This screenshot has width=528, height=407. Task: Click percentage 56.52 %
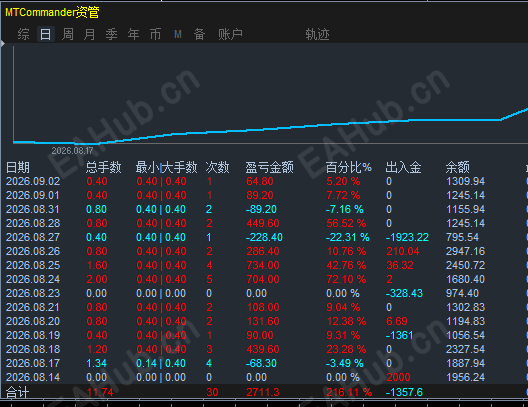(346, 223)
